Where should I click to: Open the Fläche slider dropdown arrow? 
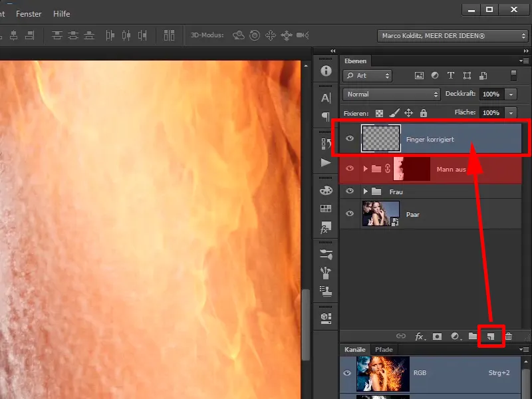click(x=511, y=112)
